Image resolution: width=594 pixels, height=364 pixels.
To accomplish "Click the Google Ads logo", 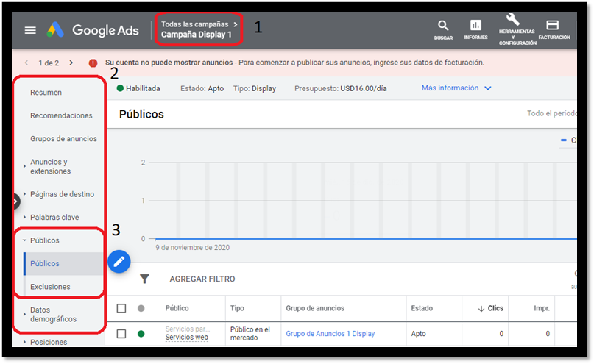I will [x=93, y=30].
